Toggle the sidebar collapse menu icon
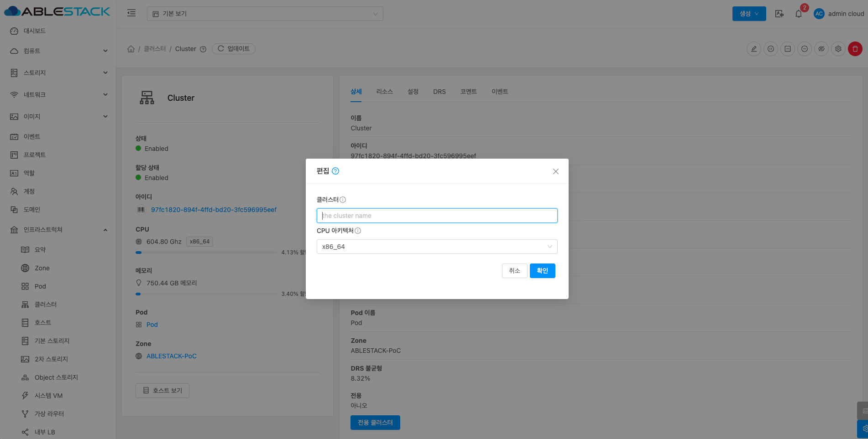The width and height of the screenshot is (868, 439). tap(131, 13)
